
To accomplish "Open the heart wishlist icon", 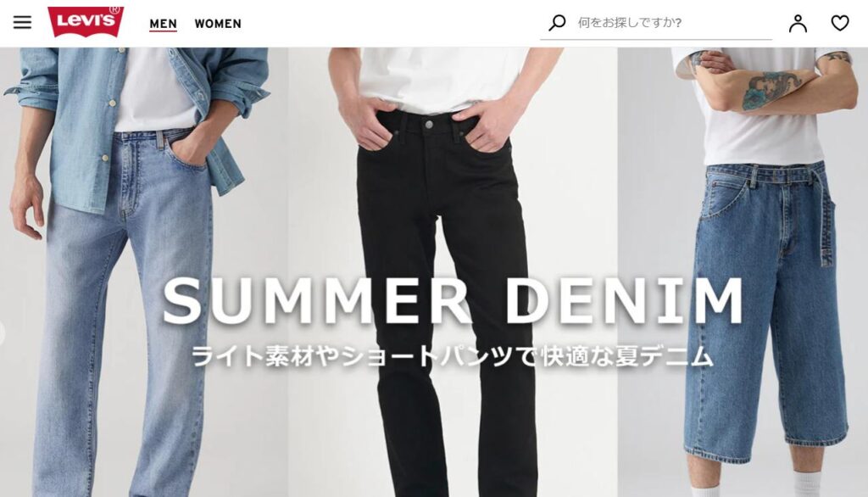I will (840, 23).
